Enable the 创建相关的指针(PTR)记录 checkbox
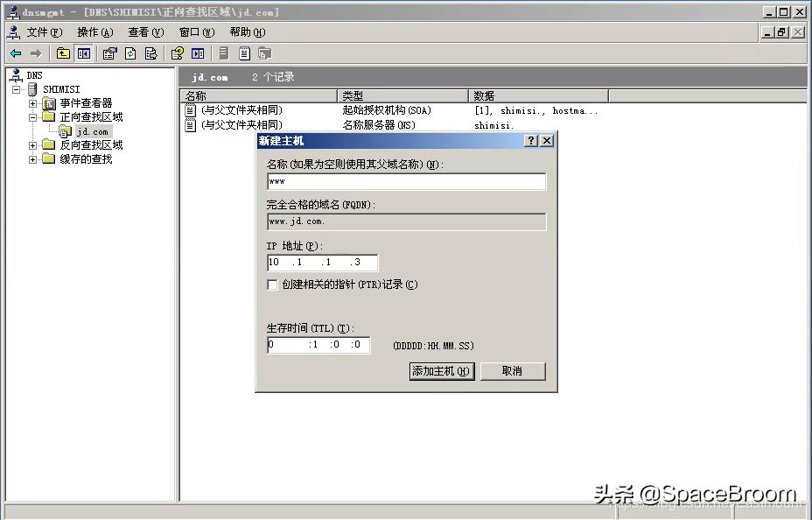Screen dimensions: 812x520 (x=273, y=285)
